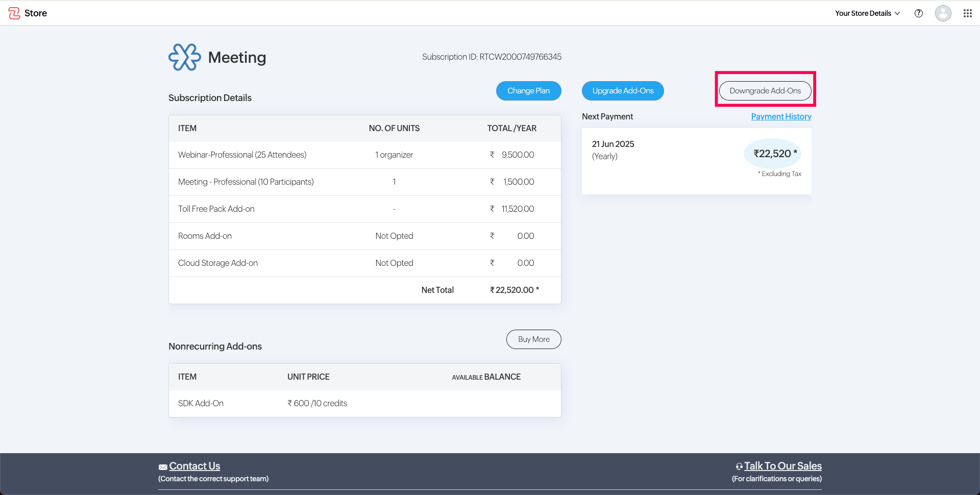The image size is (980, 495).
Task: Click the Subscription Details heading
Action: (210, 97)
